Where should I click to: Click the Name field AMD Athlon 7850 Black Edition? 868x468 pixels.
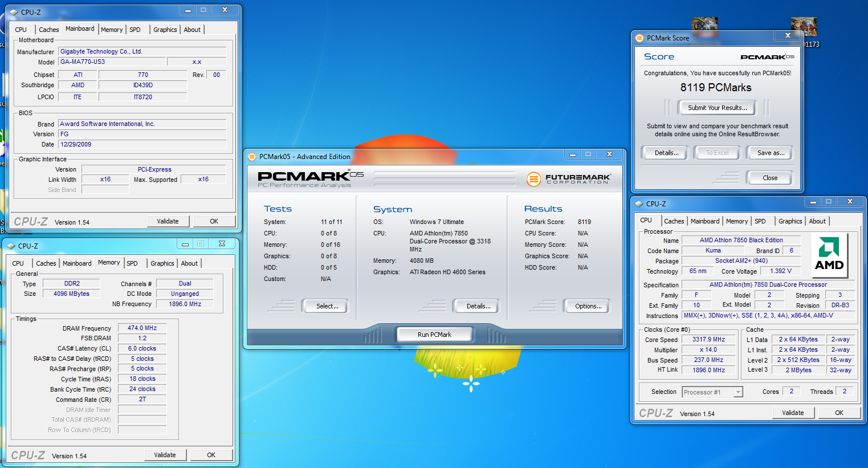coord(741,241)
